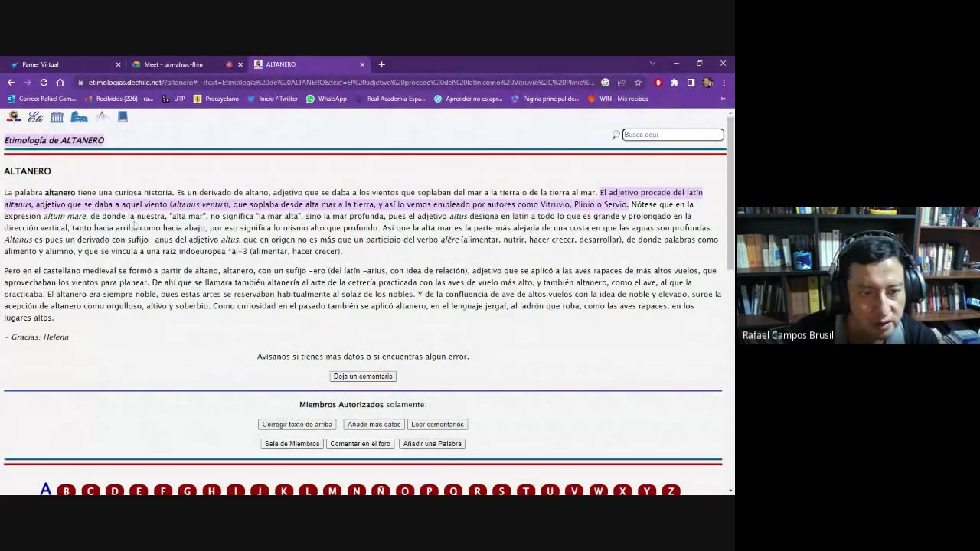Toggle the browser side panel icon
The width and height of the screenshot is (980, 551).
[691, 83]
